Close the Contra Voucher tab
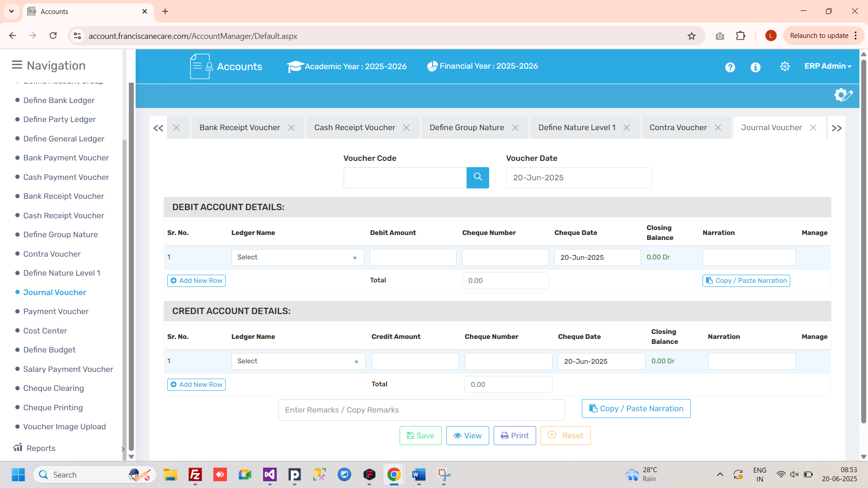Image resolution: width=868 pixels, height=488 pixels. (718, 128)
